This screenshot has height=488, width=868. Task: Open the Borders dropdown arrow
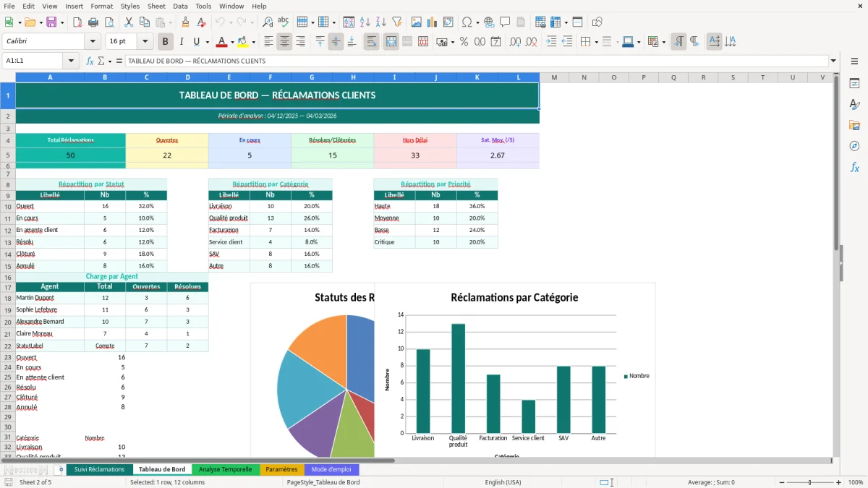[598, 42]
